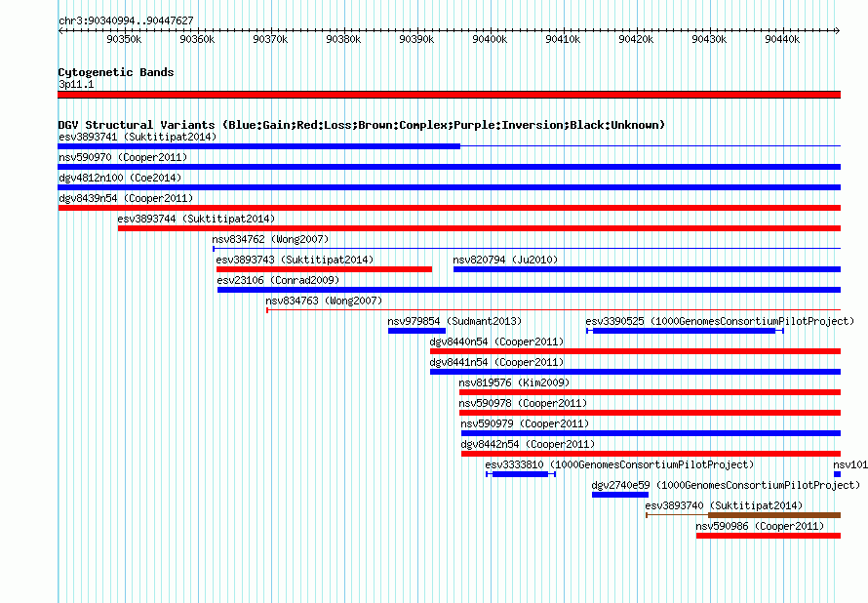The image size is (868, 603).
Task: Click the 90350k ruler tick label
Action: click(x=124, y=39)
